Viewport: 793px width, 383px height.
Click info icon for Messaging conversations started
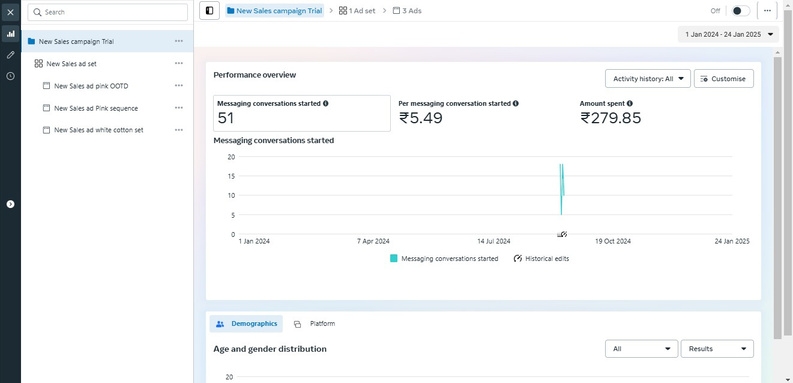click(x=325, y=103)
